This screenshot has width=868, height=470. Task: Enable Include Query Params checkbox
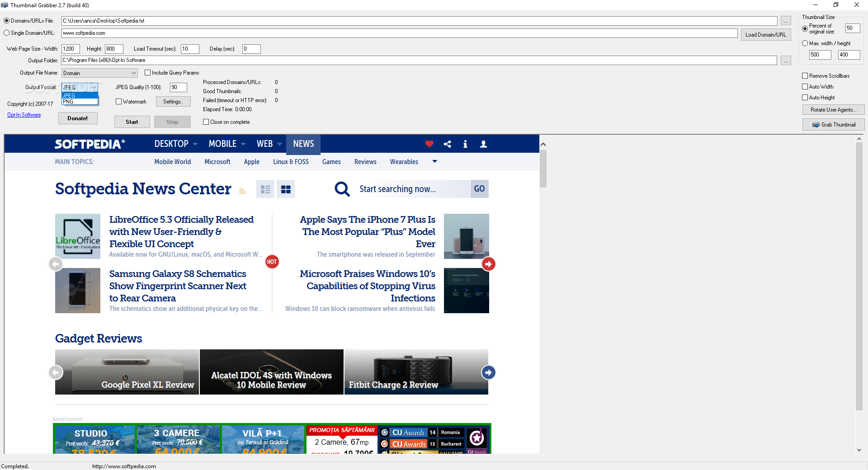click(147, 73)
